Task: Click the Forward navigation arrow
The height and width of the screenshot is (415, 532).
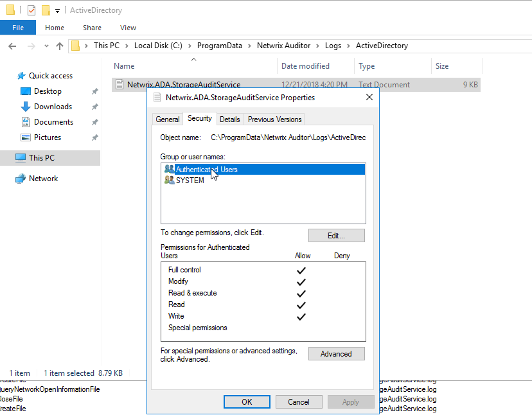Action: tap(31, 46)
